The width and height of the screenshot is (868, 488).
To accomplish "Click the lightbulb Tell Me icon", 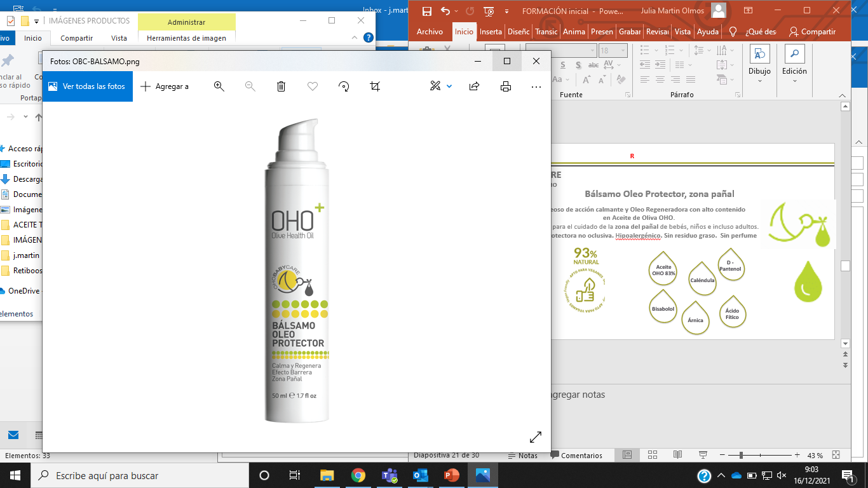I will [x=733, y=32].
